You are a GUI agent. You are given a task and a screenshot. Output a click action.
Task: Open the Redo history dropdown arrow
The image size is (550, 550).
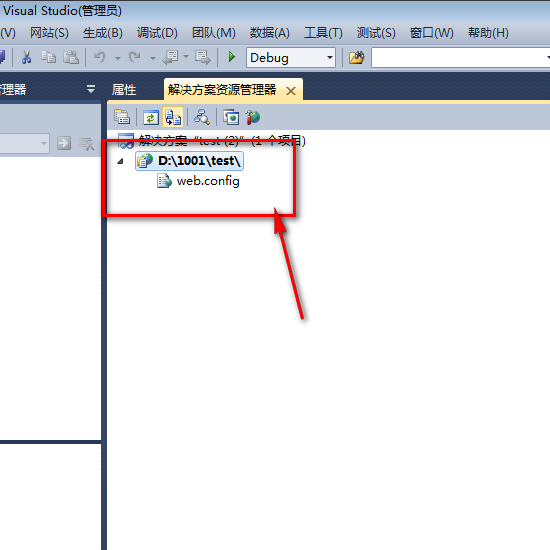point(153,58)
